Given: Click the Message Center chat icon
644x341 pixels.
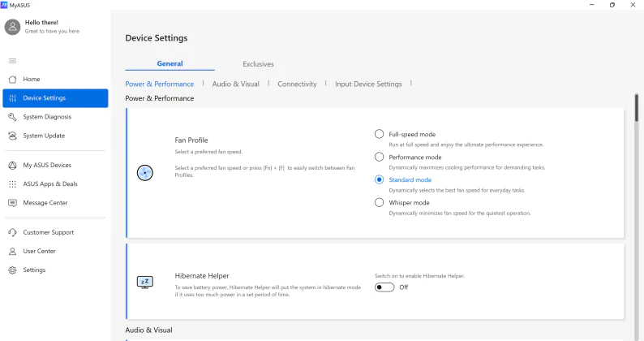Looking at the screenshot, I should pos(13,203).
